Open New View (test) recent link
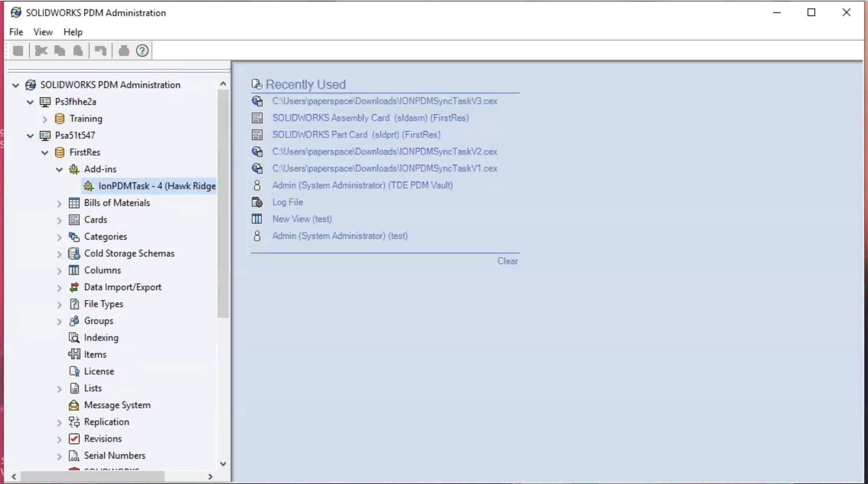 pos(302,219)
